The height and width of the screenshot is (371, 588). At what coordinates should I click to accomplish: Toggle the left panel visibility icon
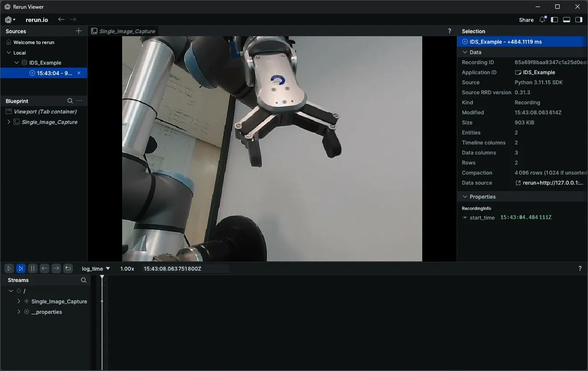(554, 20)
